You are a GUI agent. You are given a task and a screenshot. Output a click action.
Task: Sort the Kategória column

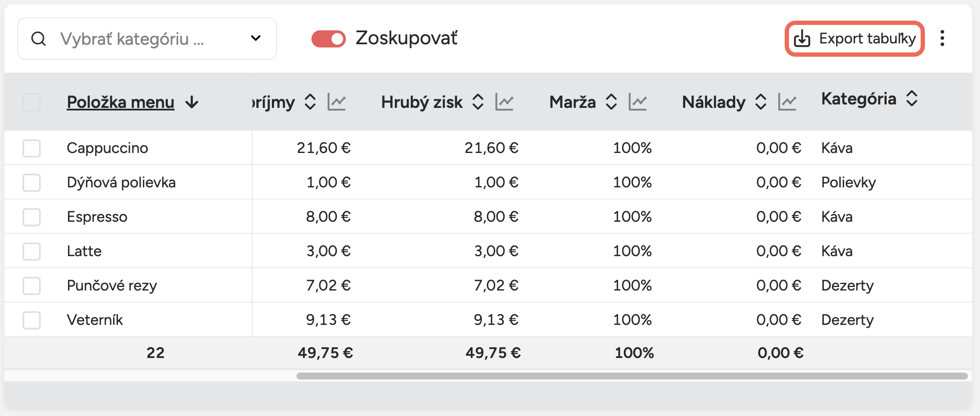point(912,99)
